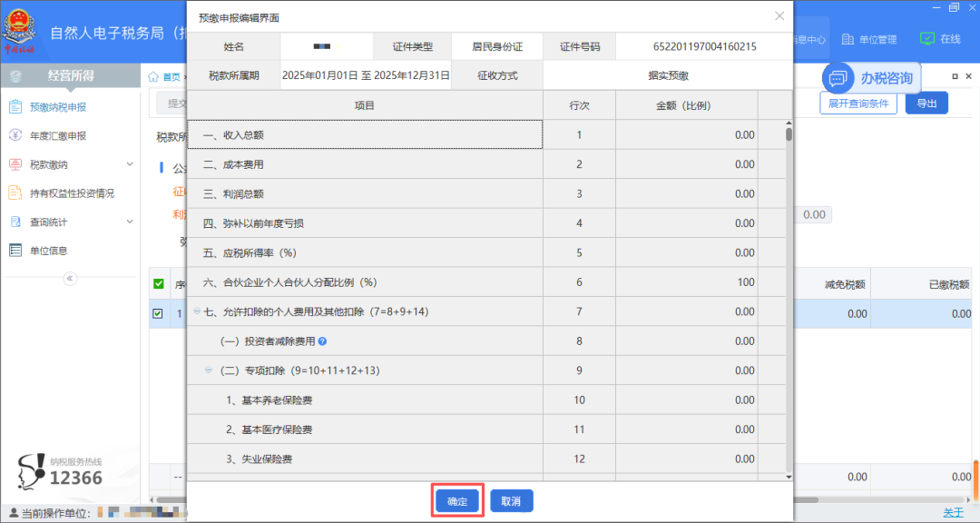Viewport: 980px width, 523px height.
Task: Uncheck the row 1 checkbox
Action: (x=158, y=314)
